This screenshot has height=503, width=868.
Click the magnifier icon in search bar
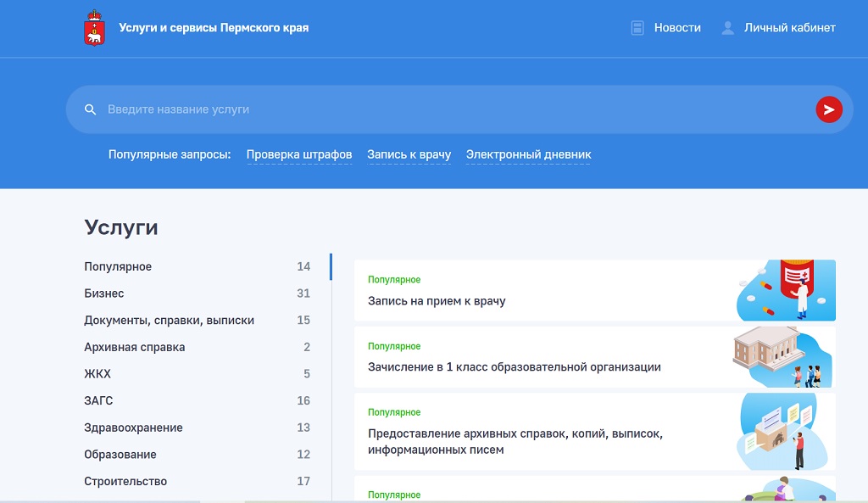click(91, 110)
